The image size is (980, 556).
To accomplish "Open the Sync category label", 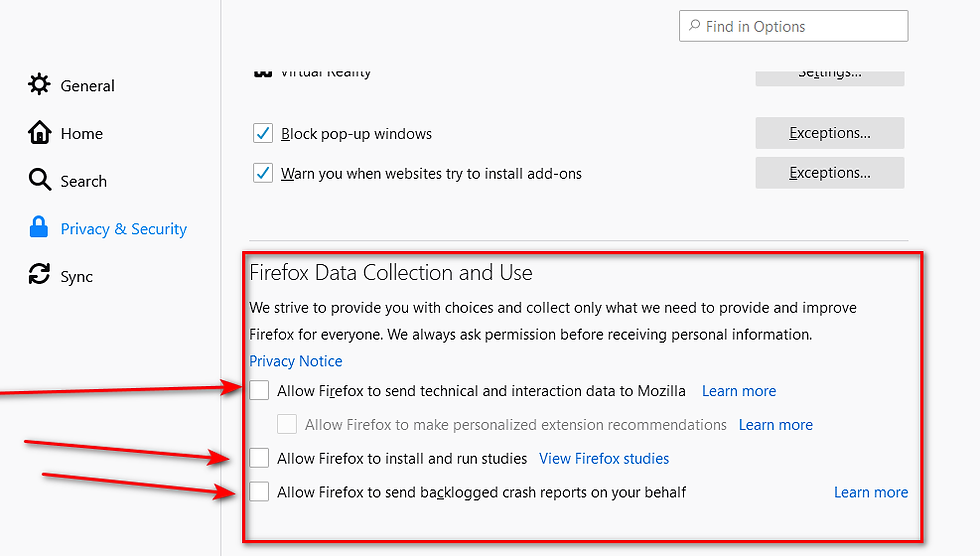I will pyautogui.click(x=76, y=277).
